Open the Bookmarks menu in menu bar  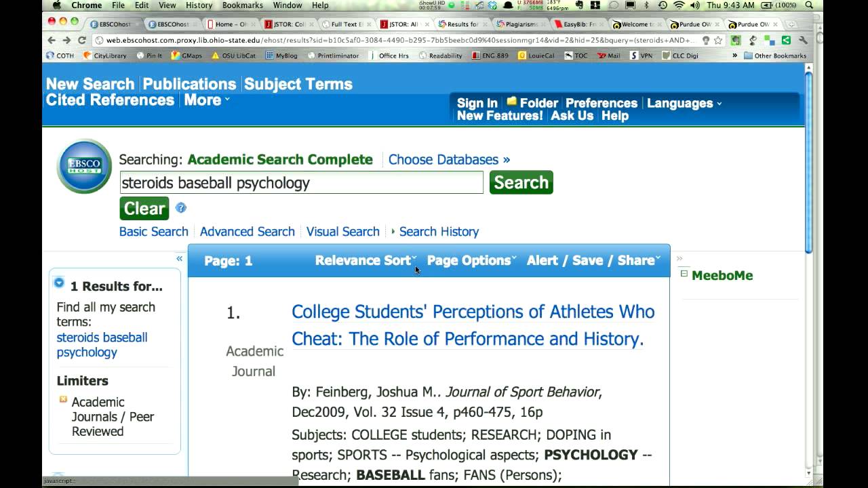tap(242, 5)
